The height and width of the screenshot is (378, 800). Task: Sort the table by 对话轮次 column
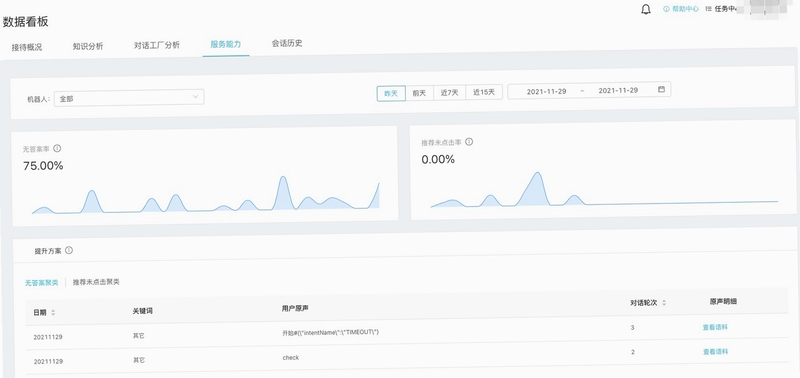pos(664,303)
